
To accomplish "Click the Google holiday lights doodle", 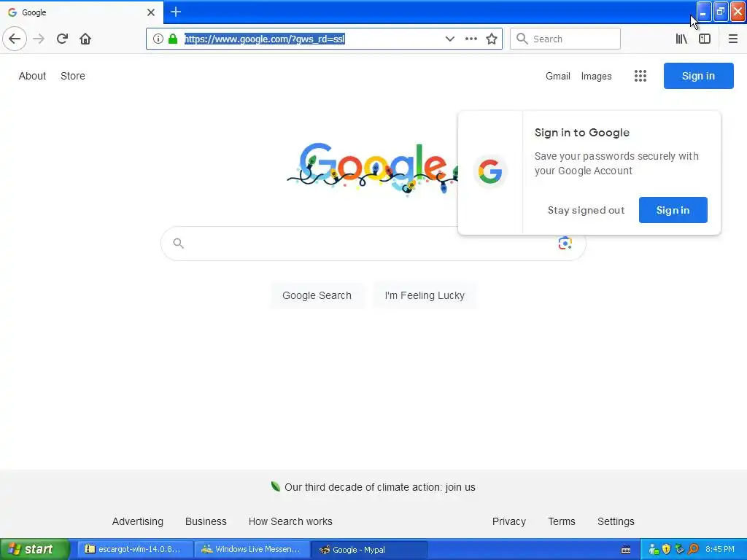I will 371,168.
